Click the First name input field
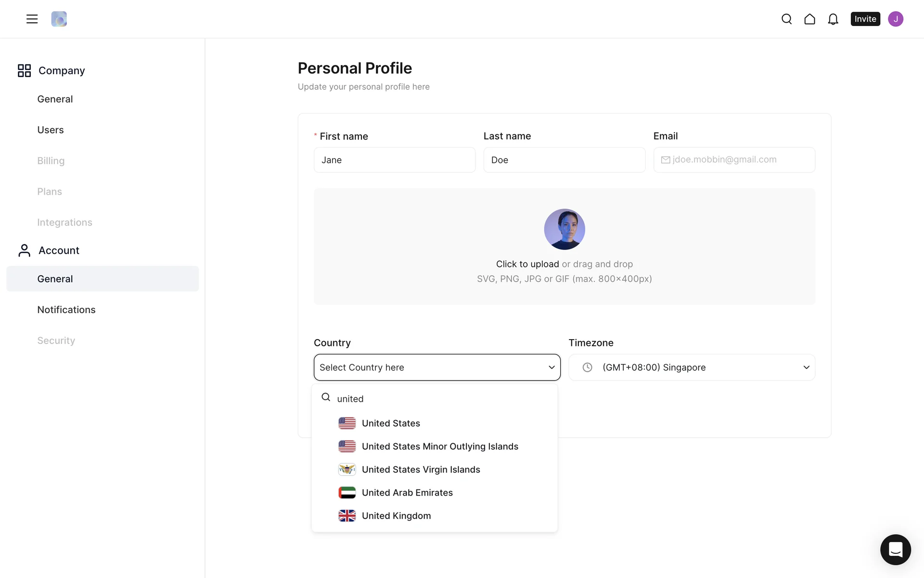The image size is (924, 578). click(394, 160)
